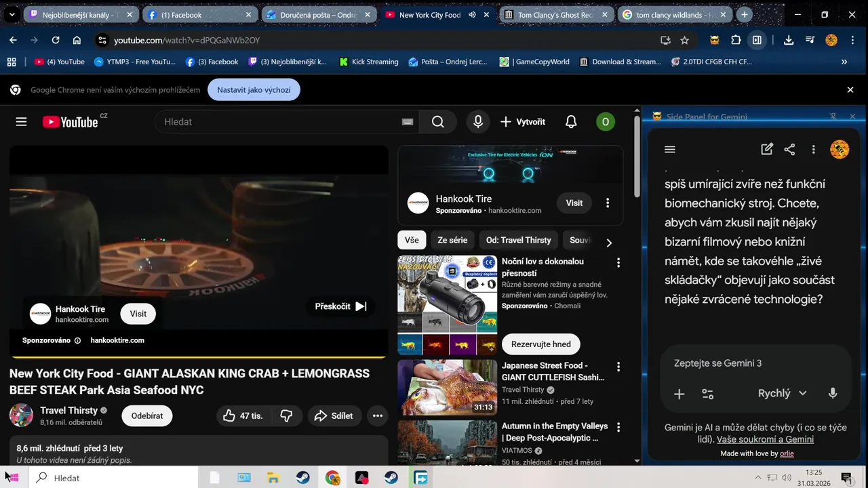
Task: Open options for the Japanese Street Food video
Action: pos(618,367)
